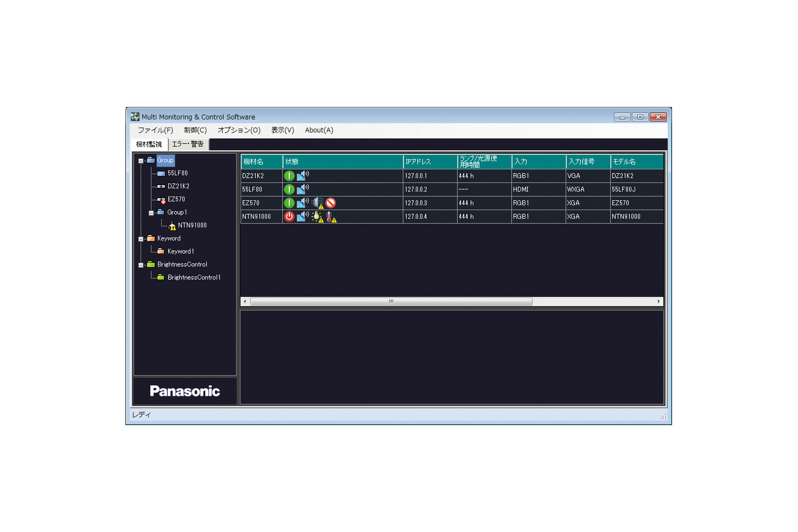
Task: Select 55LF80 in the device tree
Action: pyautogui.click(x=178, y=173)
